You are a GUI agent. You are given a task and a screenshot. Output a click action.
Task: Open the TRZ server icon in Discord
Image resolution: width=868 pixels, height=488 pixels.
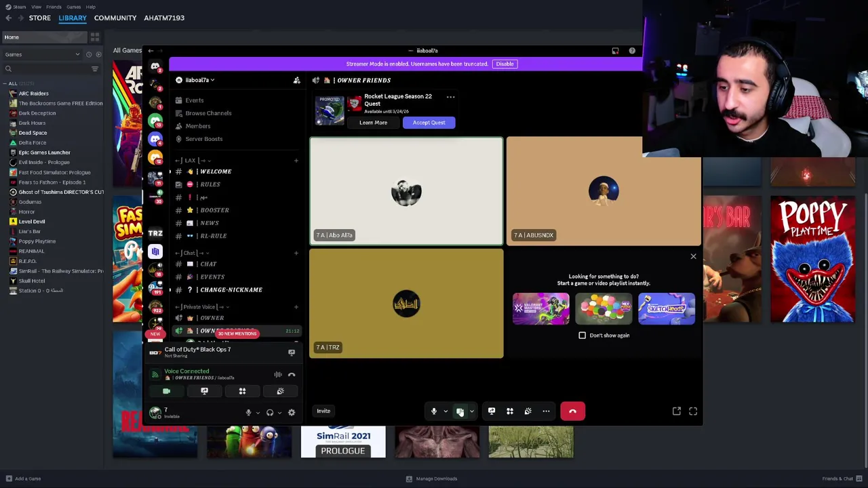coord(155,233)
